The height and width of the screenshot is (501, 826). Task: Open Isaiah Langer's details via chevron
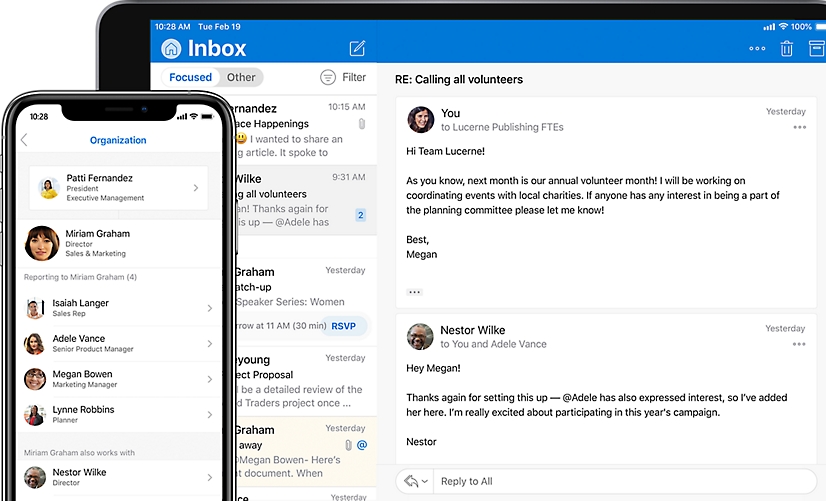(x=209, y=308)
